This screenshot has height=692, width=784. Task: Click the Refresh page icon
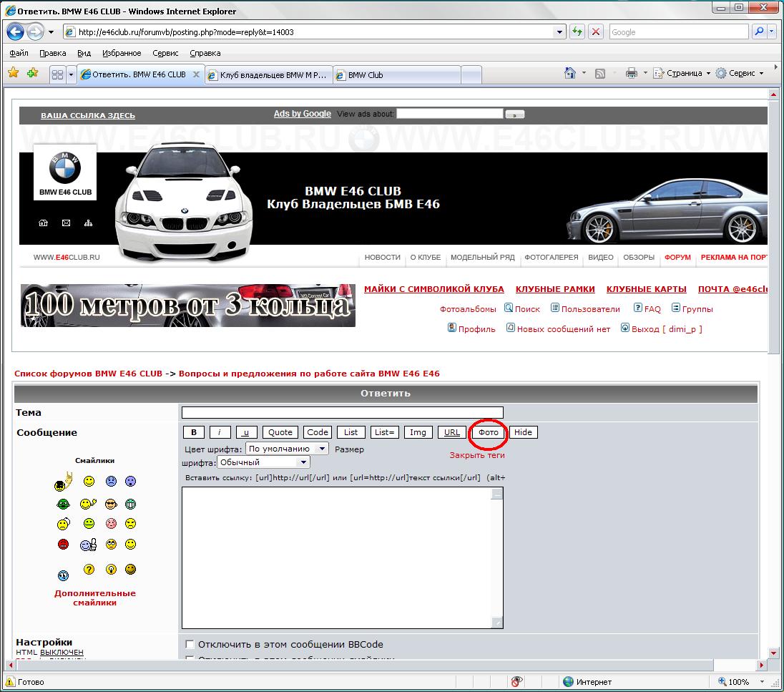click(x=577, y=32)
